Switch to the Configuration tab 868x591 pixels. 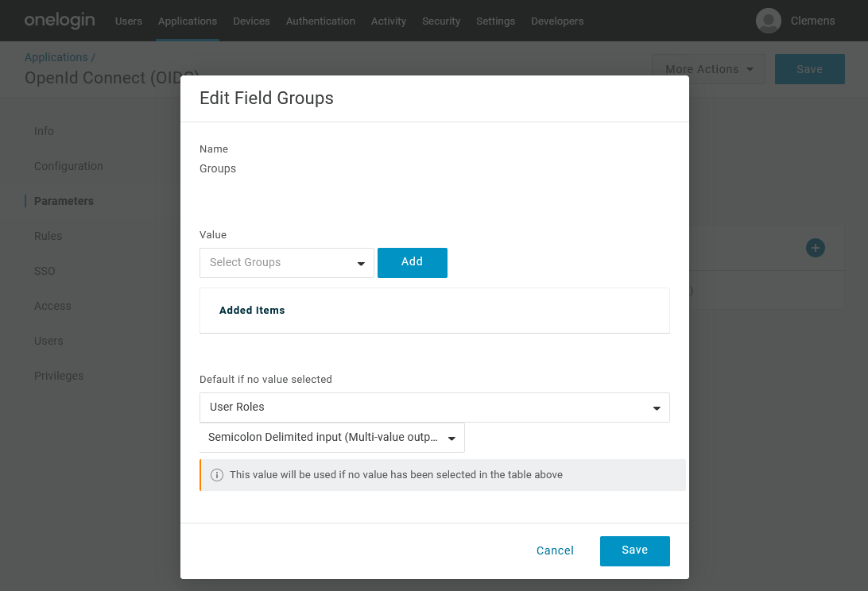coord(68,166)
